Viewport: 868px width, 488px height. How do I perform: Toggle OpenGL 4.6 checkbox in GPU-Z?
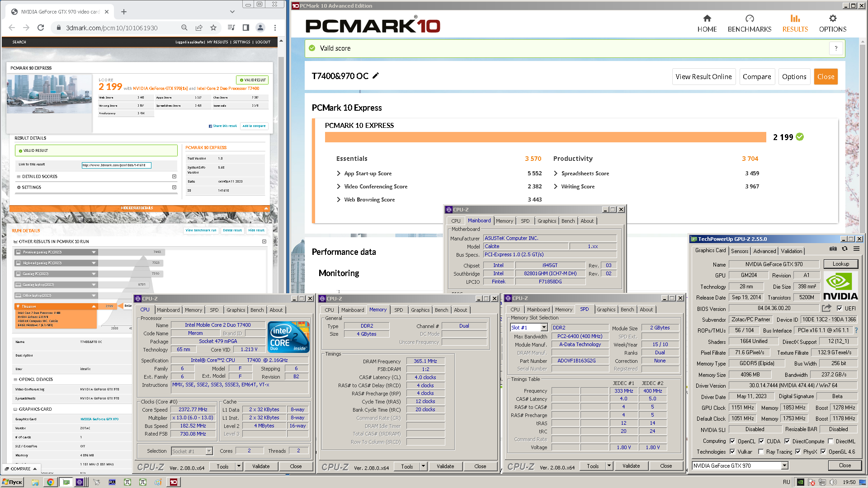tap(823, 452)
